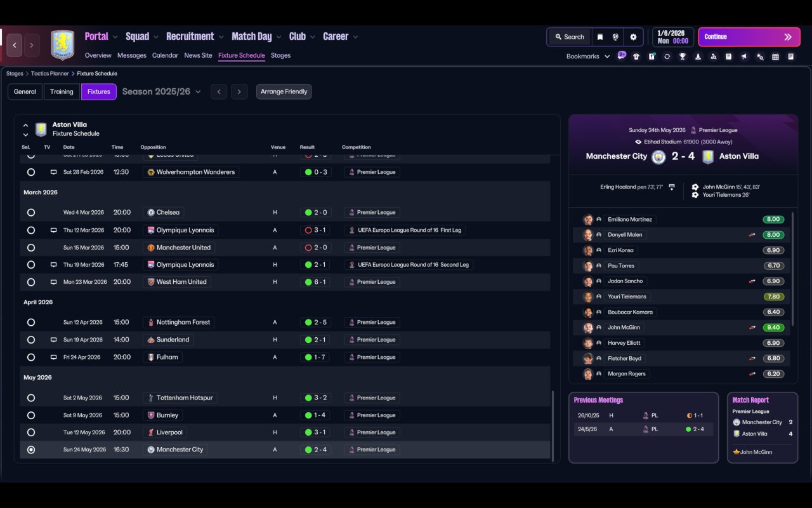The height and width of the screenshot is (508, 812).
Task: Select the Chelsea fixture radio button
Action: 30,213
